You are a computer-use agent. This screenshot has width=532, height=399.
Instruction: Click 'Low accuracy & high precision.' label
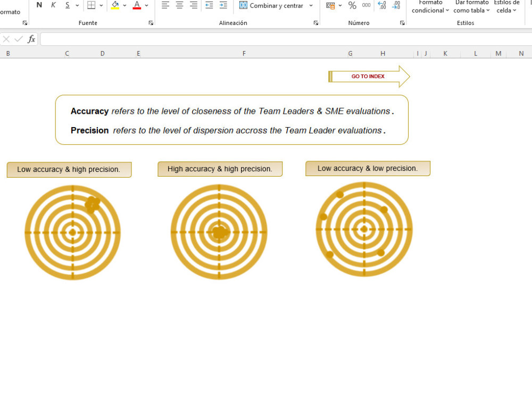point(69,170)
